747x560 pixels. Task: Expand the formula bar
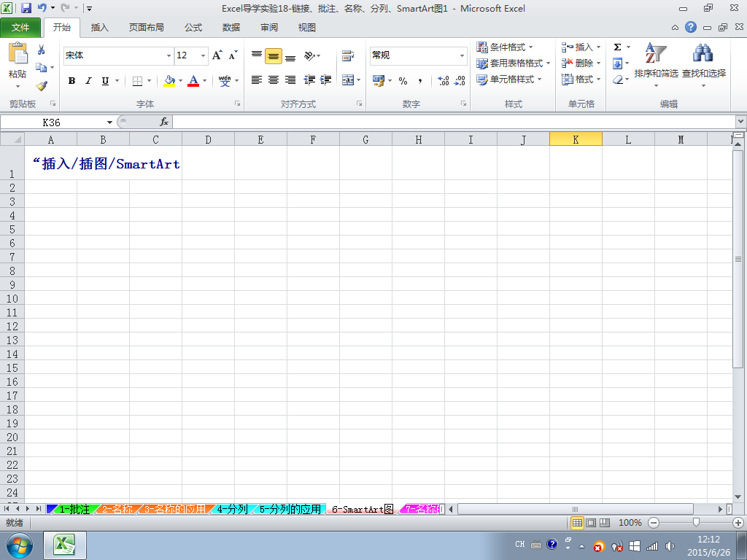pyautogui.click(x=741, y=122)
